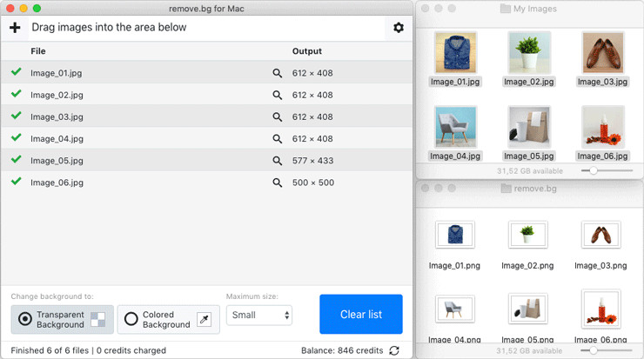Image resolution: width=644 pixels, height=359 pixels.
Task: Click the Balance: 846 credits text
Action: tap(342, 350)
